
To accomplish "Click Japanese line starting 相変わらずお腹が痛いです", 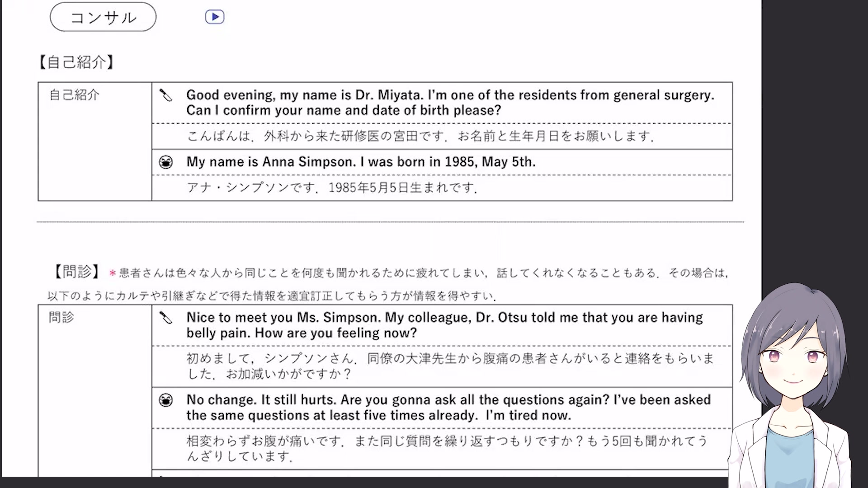I will [x=447, y=441].
